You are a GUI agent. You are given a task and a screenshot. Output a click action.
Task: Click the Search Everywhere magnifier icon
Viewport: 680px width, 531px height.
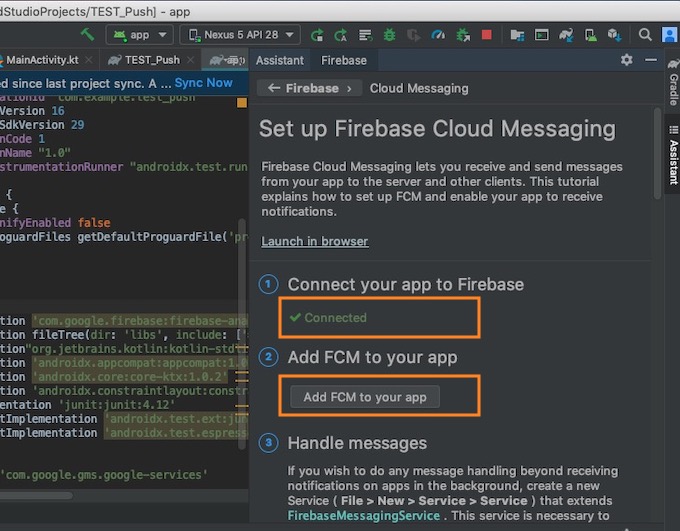(x=645, y=35)
